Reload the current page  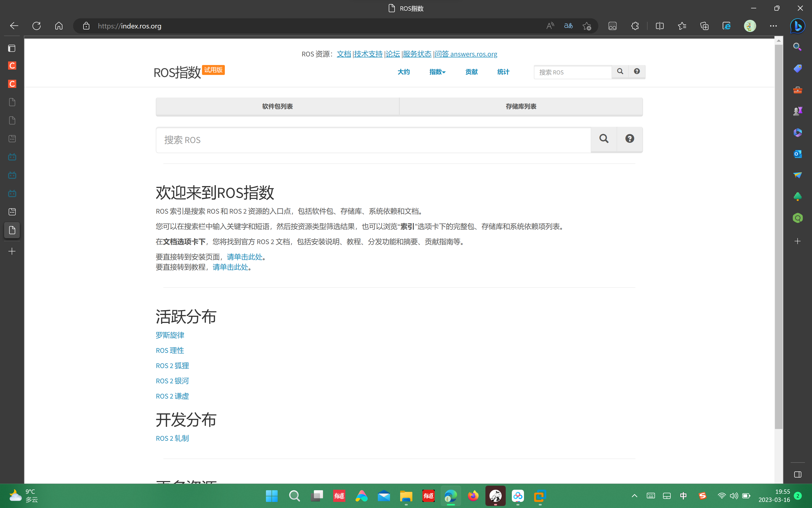(37, 26)
